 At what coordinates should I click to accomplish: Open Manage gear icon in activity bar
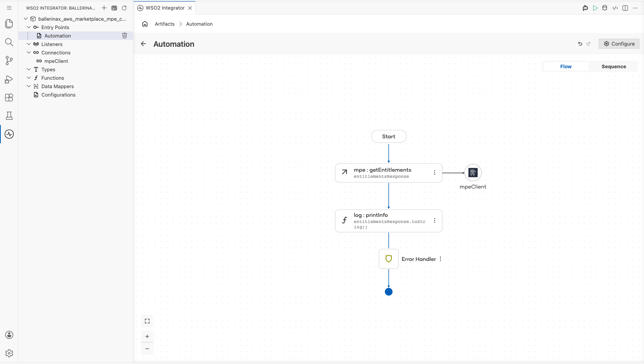point(9,353)
